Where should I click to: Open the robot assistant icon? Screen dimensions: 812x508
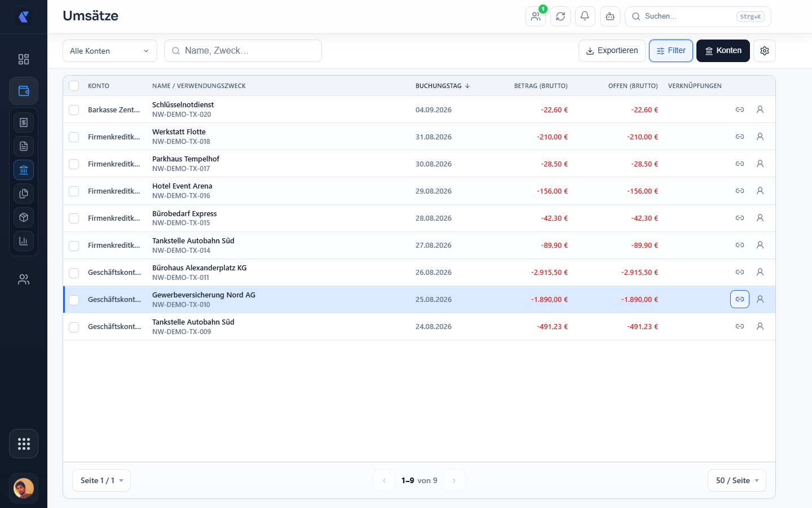pyautogui.click(x=610, y=16)
